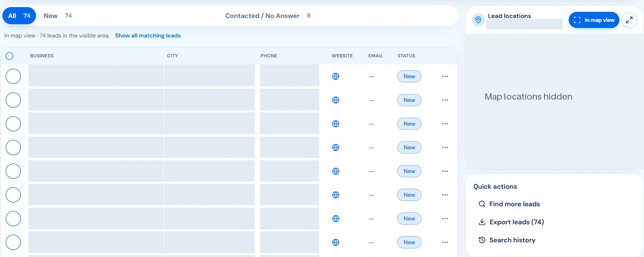Open the fourth row's three-dot more menu
644x257 pixels.
(x=445, y=147)
